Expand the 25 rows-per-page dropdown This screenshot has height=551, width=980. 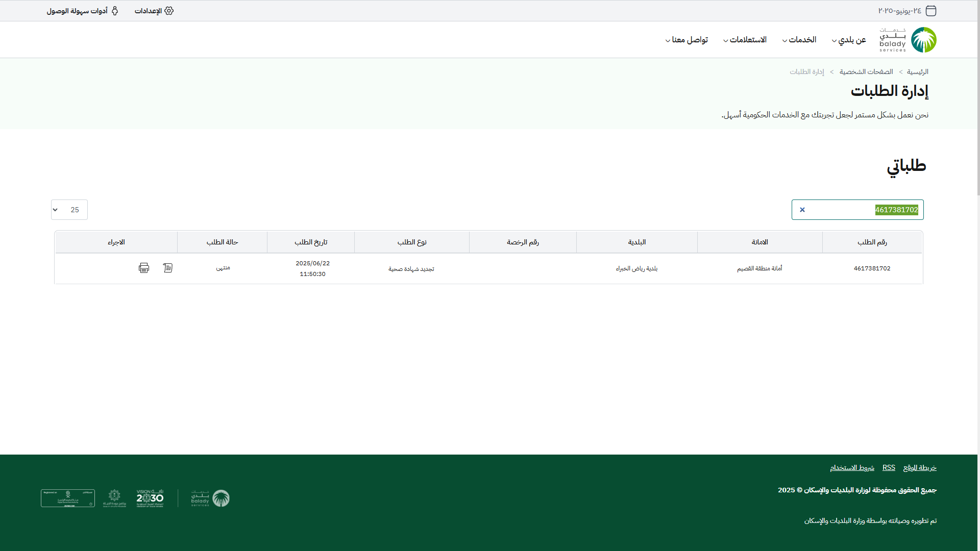pos(69,210)
